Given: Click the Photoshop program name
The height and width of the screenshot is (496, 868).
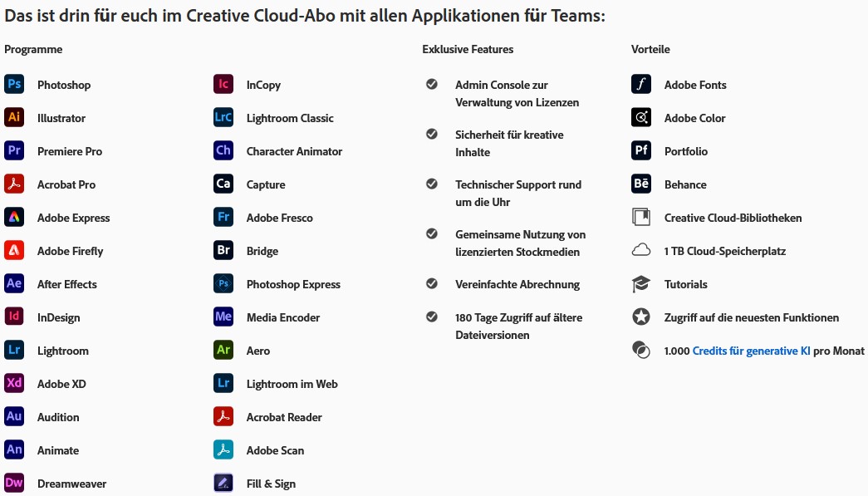Looking at the screenshot, I should [64, 85].
